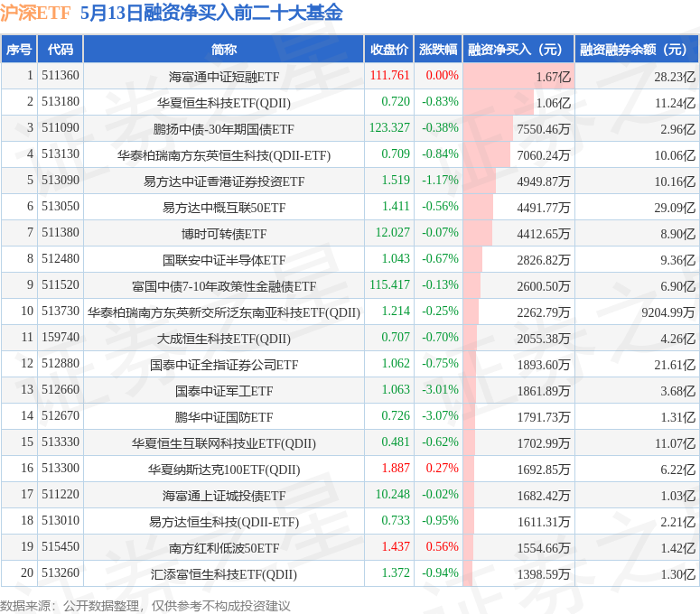Click change percentage -1.17%
Image resolution: width=700 pixels, height=614 pixels.
440,181
